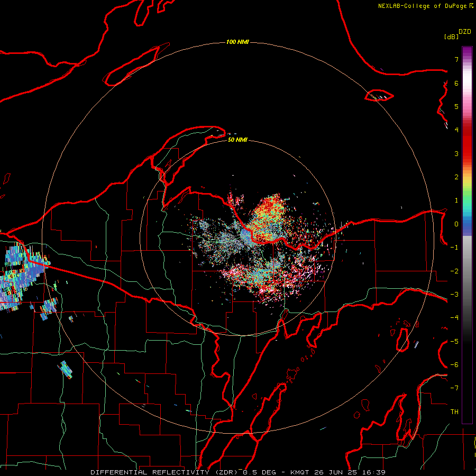This screenshot has height=476, width=476.
Task: Select the 1 tick label on the color scale
Action: point(456,200)
